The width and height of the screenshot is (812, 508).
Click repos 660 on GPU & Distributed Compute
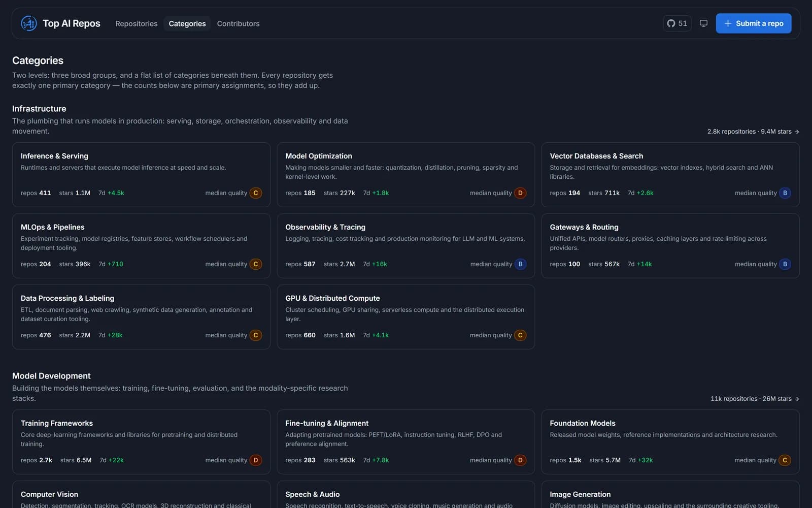(x=300, y=335)
